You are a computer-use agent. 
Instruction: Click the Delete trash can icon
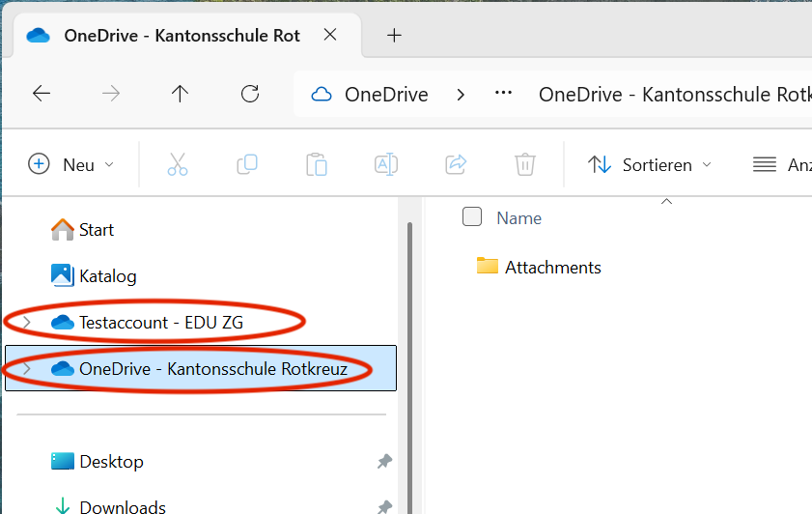(524, 164)
